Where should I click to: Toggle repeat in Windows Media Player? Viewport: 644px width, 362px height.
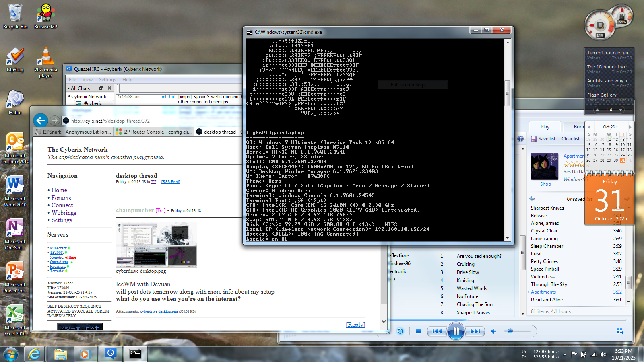400,331
